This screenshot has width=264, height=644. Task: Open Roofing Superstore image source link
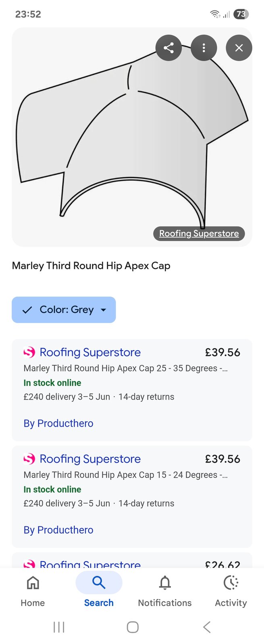click(199, 233)
